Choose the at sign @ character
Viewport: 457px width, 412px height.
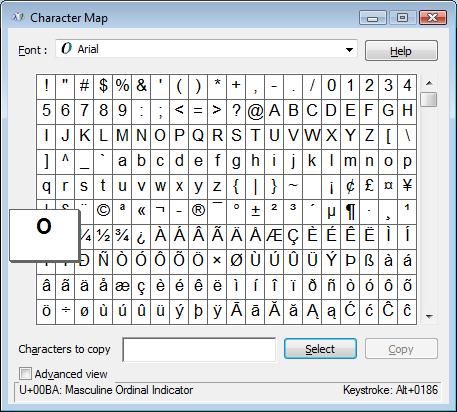click(x=255, y=112)
